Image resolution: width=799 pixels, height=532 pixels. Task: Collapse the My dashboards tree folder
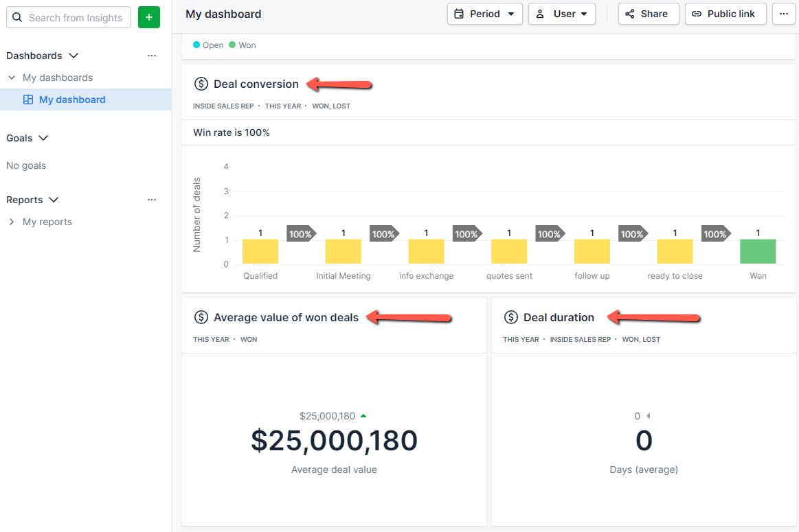pyautogui.click(x=12, y=78)
